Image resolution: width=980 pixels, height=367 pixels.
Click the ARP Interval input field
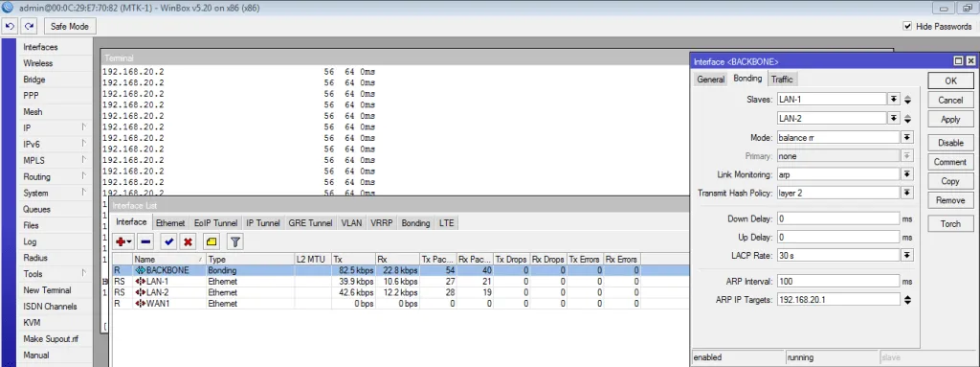click(x=837, y=281)
